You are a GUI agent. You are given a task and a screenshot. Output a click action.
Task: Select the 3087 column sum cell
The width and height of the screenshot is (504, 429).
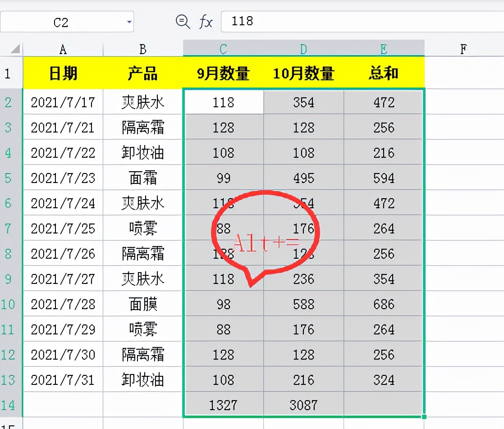[x=303, y=405]
